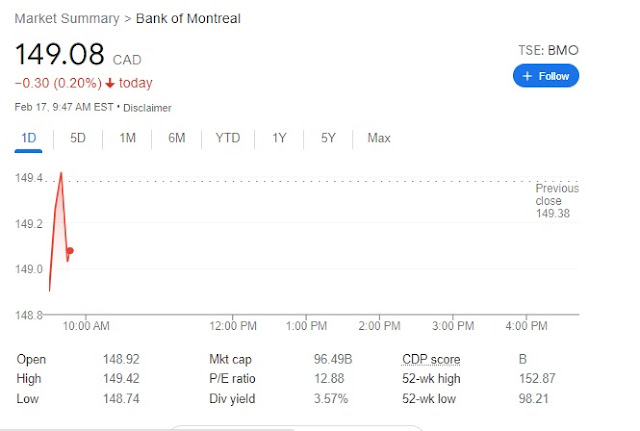Click the Bank of Montreal title
The height and width of the screenshot is (431, 640).
pyautogui.click(x=188, y=18)
